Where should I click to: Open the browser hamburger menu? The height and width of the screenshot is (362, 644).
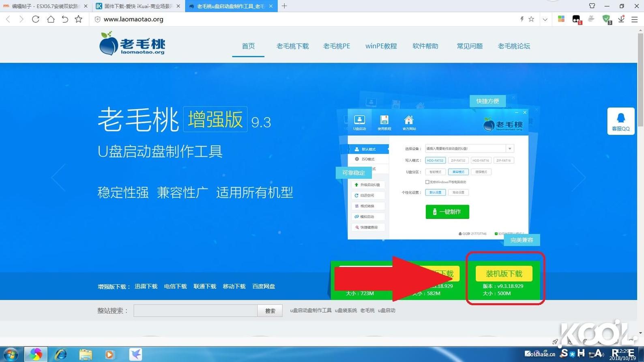tap(635, 19)
